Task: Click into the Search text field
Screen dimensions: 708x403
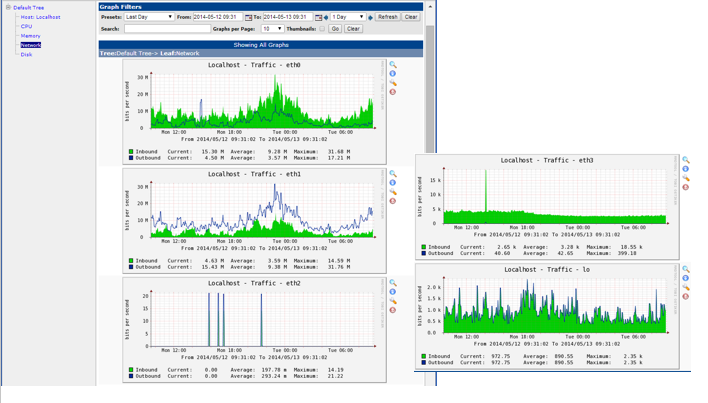Action: coord(168,29)
